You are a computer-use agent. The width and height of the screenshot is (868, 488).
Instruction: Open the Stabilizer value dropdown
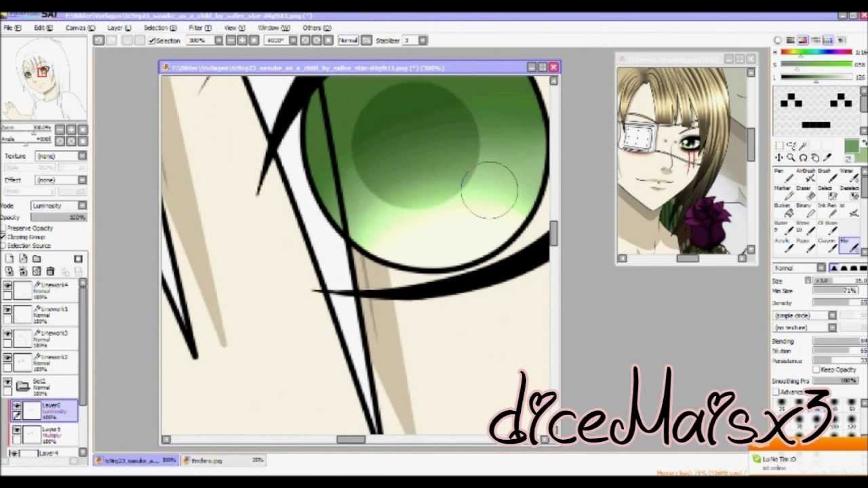pos(422,41)
